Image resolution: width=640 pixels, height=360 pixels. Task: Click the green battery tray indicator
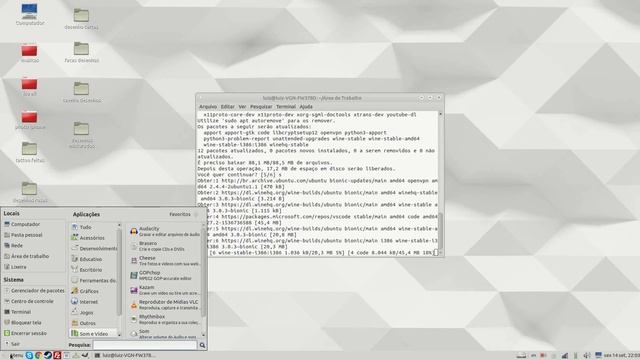576,356
